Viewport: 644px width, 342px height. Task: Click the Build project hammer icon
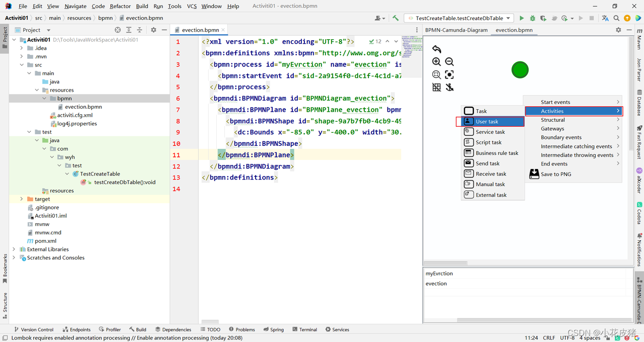click(x=395, y=18)
